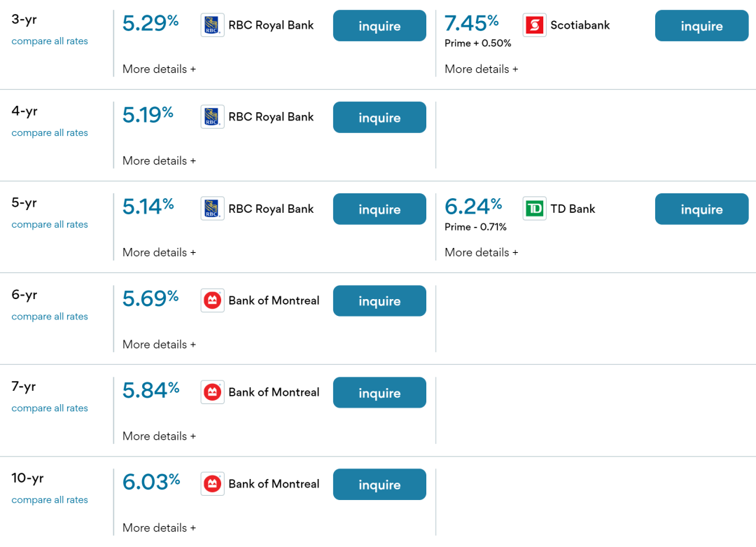Click the Bank of Montreal logo in 7-yr row
Viewport: 756px width, 547px height.
(x=212, y=392)
